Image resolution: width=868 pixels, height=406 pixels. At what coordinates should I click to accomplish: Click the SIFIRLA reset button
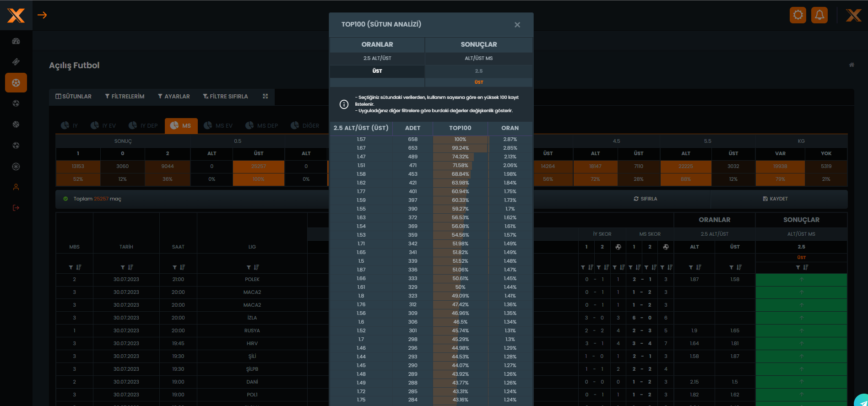645,199
